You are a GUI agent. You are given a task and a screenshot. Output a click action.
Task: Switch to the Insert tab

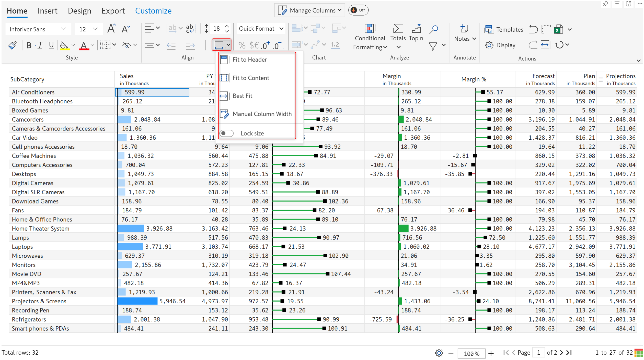(x=47, y=11)
